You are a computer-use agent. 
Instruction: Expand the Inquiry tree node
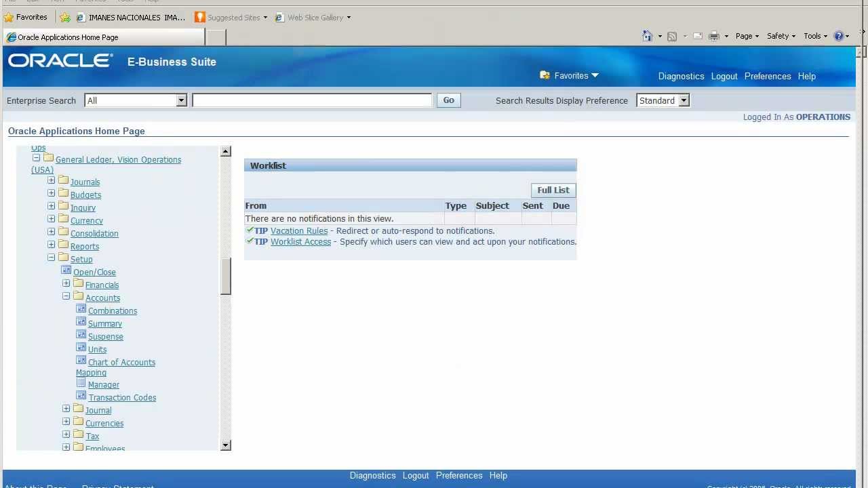51,206
